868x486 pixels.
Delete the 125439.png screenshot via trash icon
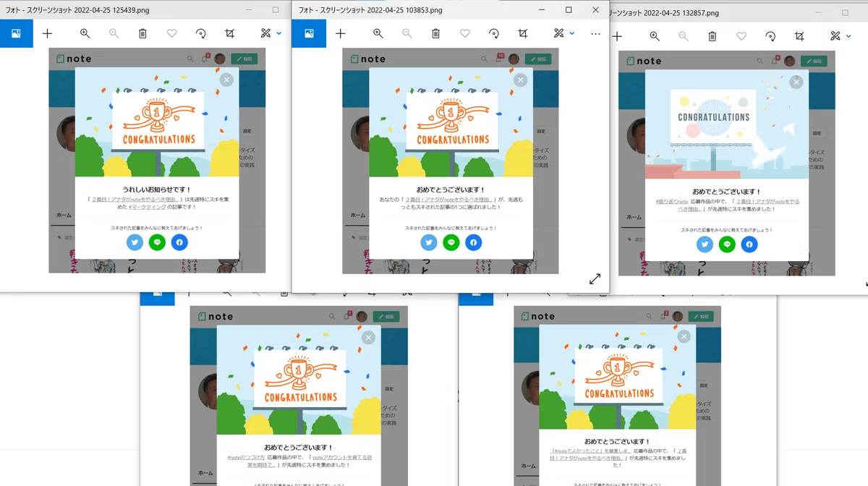tap(142, 33)
